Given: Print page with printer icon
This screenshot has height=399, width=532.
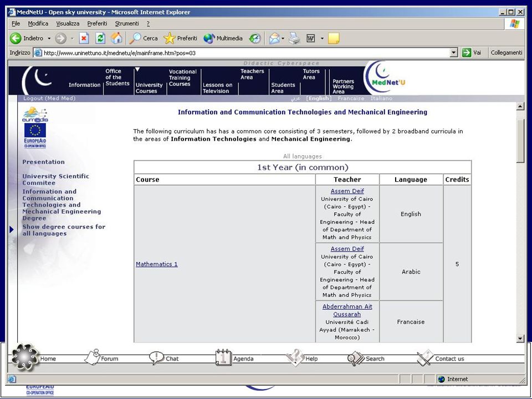Looking at the screenshot, I should pos(294,38).
